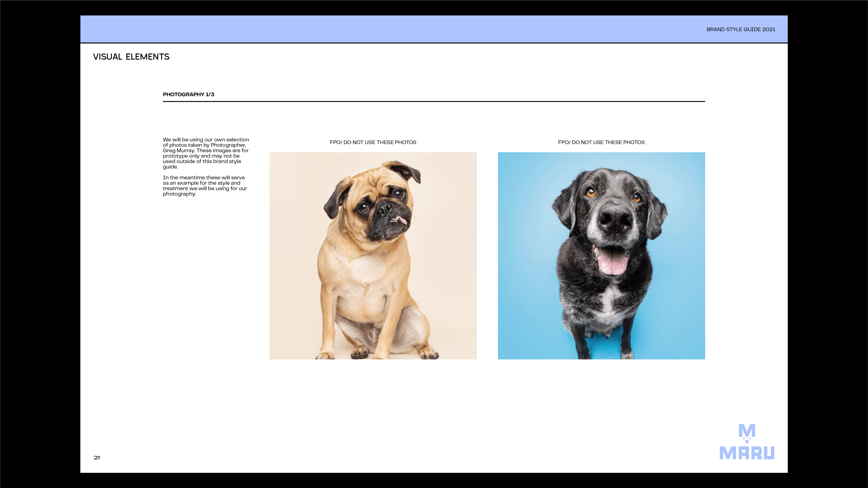
Task: Select the 'BRAND STYLE GUIDE 2021' header text
Action: [x=741, y=30]
